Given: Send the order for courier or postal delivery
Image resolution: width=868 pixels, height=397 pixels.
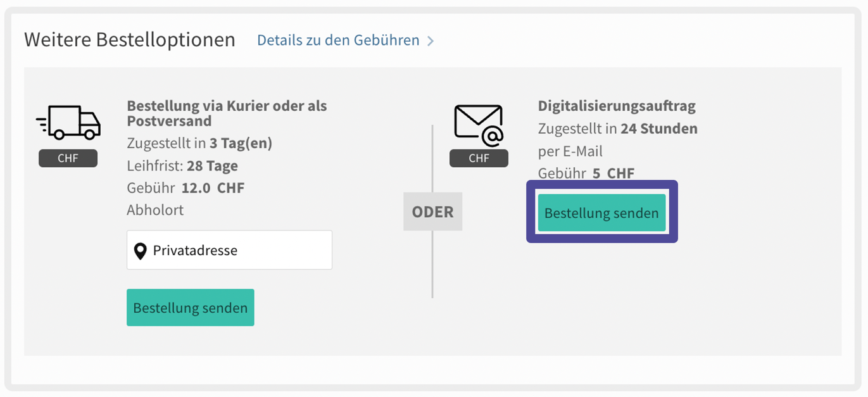Looking at the screenshot, I should (190, 308).
